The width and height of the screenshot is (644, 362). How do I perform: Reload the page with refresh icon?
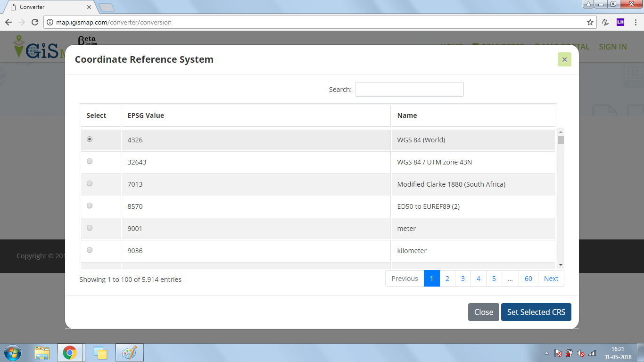coord(34,22)
